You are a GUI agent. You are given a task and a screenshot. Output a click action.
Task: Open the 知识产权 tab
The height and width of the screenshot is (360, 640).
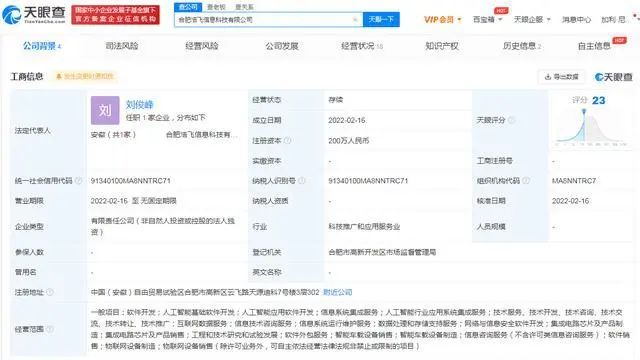point(442,46)
